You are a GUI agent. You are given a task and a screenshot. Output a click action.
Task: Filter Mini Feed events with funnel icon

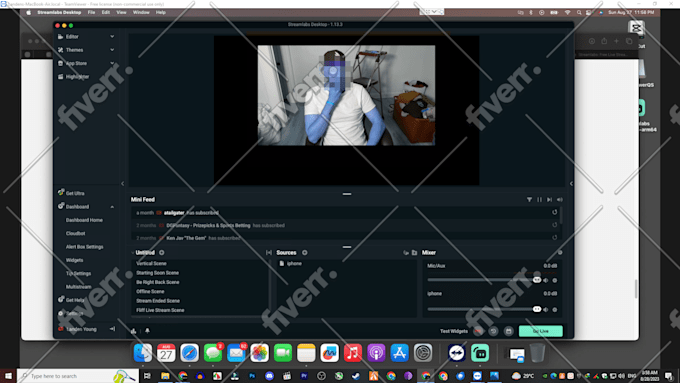(x=529, y=200)
